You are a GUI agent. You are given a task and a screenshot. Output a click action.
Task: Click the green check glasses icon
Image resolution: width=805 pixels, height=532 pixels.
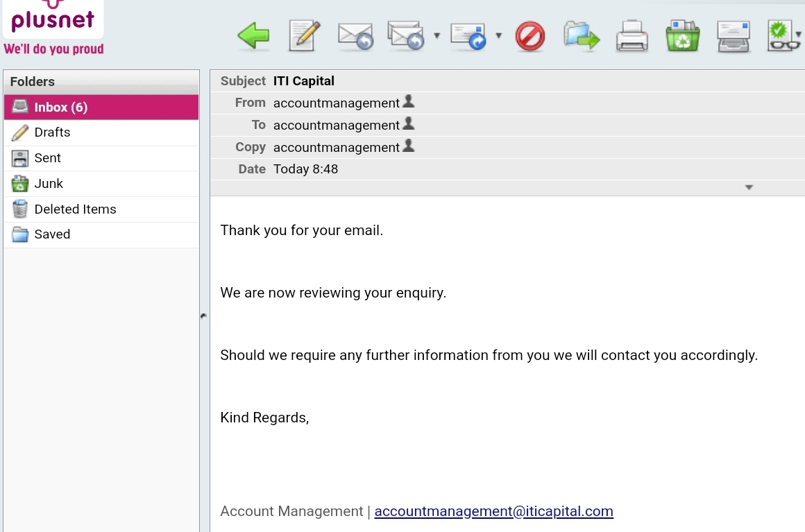[782, 36]
